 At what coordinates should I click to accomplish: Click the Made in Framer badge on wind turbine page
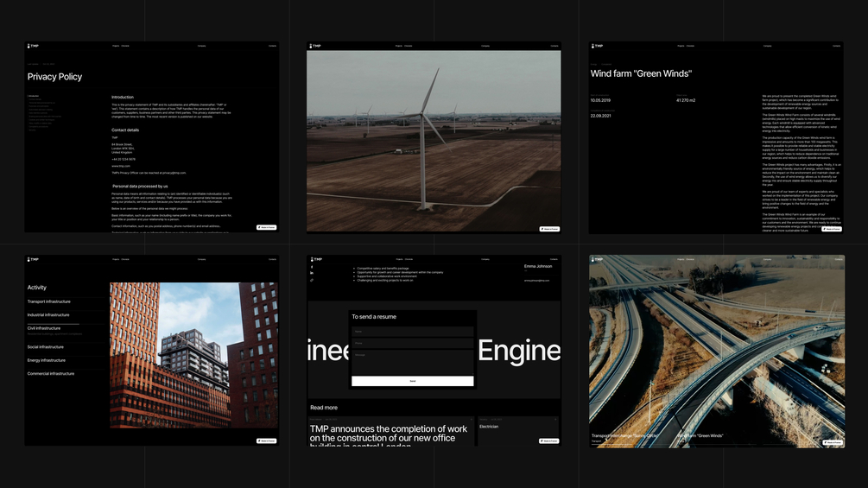[549, 229]
